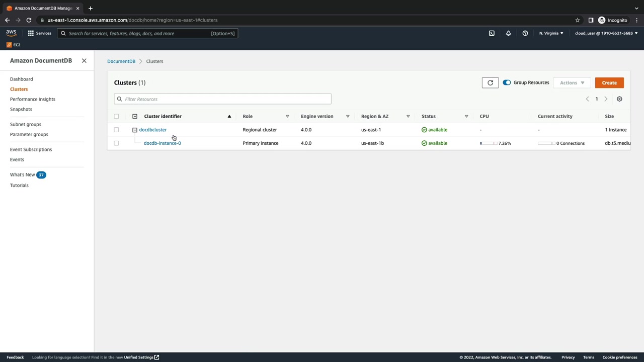This screenshot has height=362, width=644.
Task: Click the AWS logo home icon
Action: (11, 33)
